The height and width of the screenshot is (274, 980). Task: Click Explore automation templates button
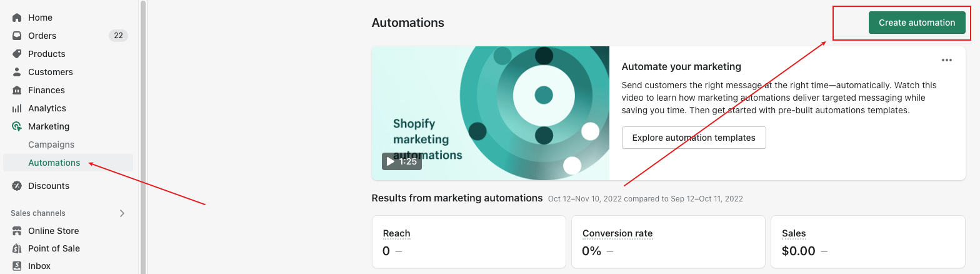tap(694, 138)
